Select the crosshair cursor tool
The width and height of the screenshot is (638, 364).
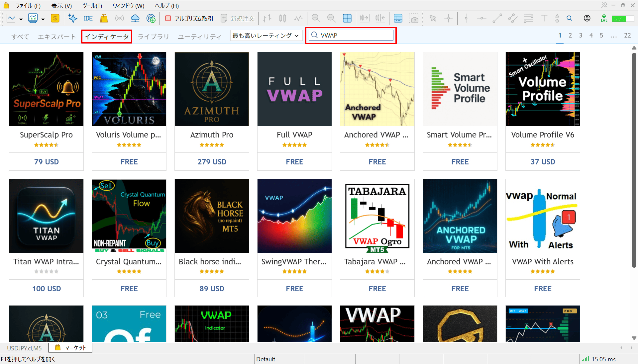pos(449,18)
